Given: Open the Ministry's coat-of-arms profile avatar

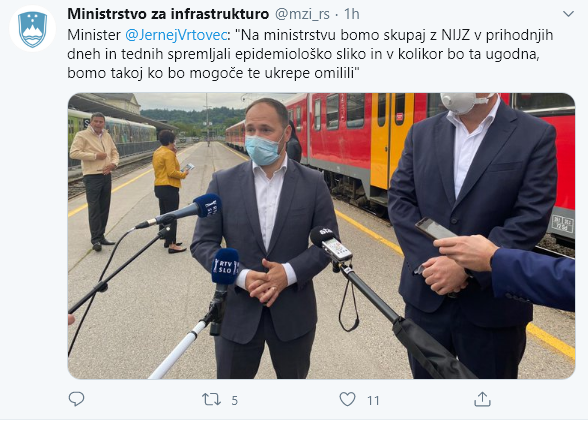Looking at the screenshot, I should coord(33,29).
